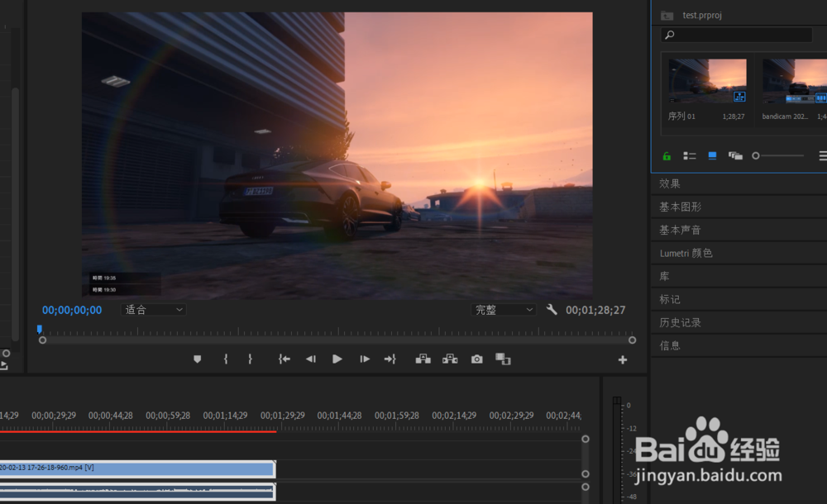
Task: Select the audio clip on timeline
Action: coord(137,492)
